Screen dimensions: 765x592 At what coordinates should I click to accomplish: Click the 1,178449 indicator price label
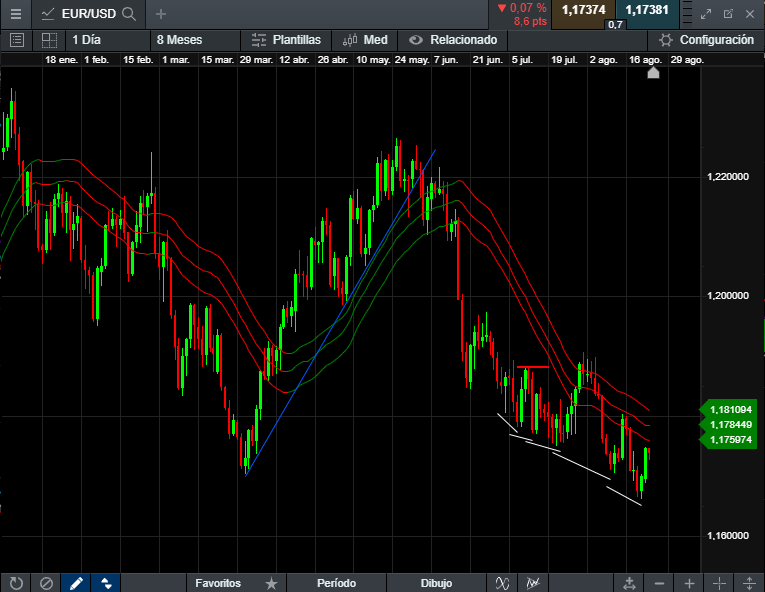coord(727,425)
